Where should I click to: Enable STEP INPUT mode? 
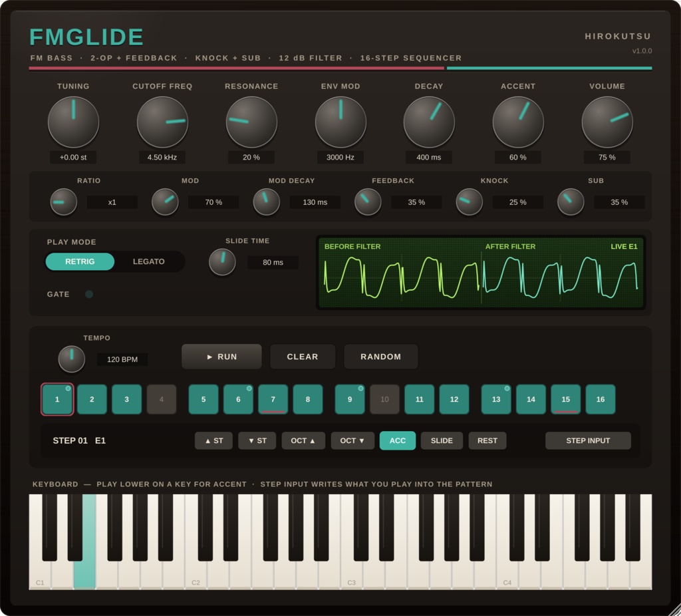(x=588, y=440)
